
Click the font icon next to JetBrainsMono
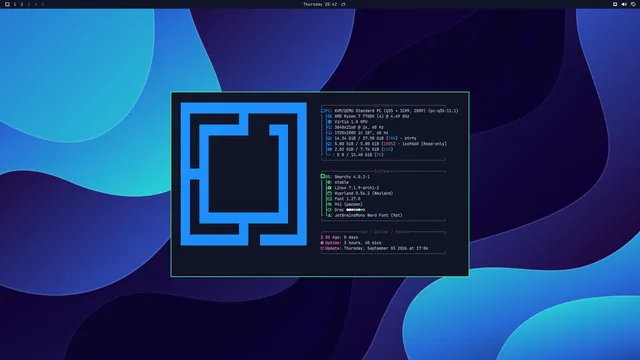click(x=329, y=215)
